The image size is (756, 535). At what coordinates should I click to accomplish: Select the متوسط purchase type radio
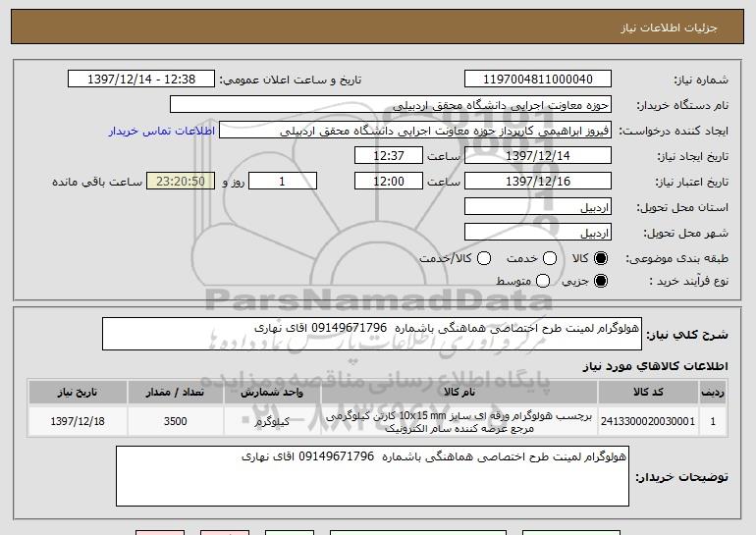(x=543, y=281)
